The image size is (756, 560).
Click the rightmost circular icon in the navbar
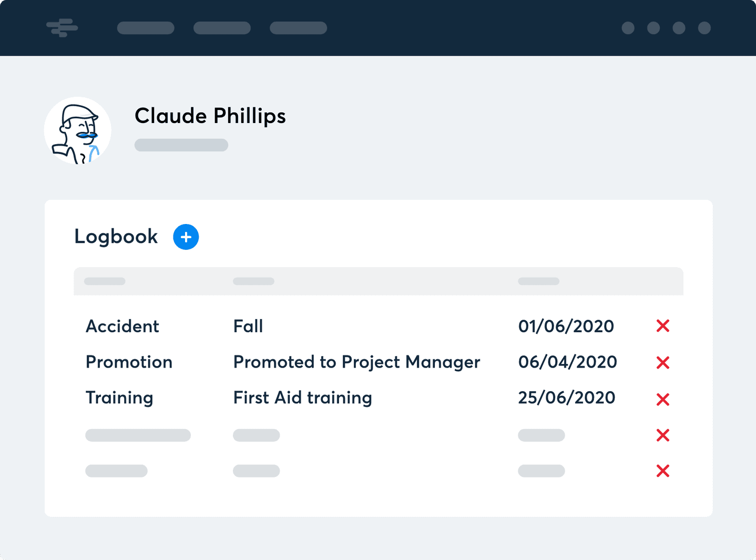point(704,28)
